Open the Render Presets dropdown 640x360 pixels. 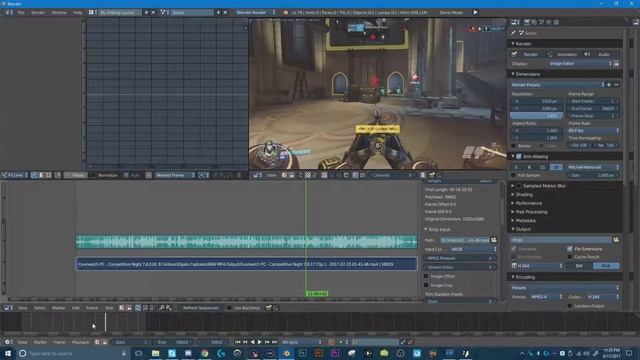tap(557, 85)
